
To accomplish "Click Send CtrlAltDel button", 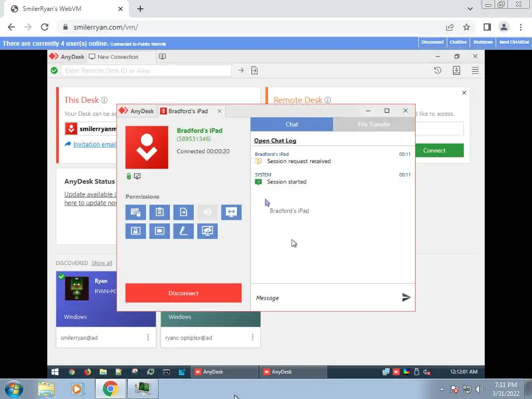I will (x=514, y=43).
